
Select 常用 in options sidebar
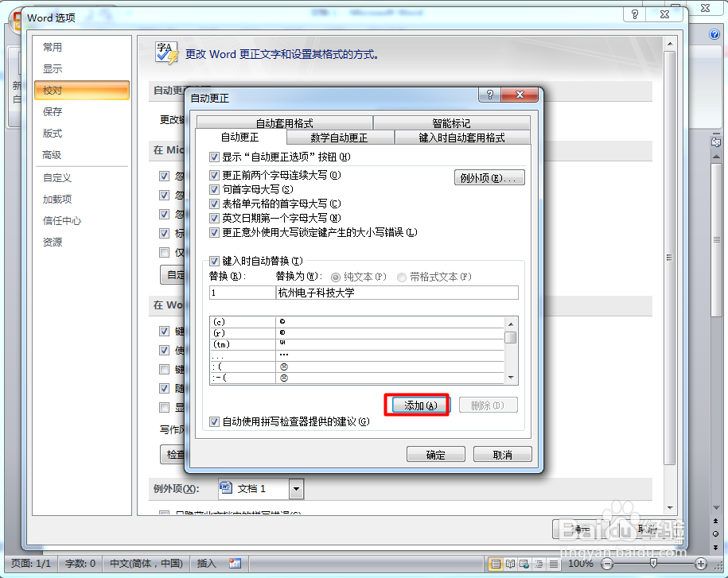pos(82,48)
